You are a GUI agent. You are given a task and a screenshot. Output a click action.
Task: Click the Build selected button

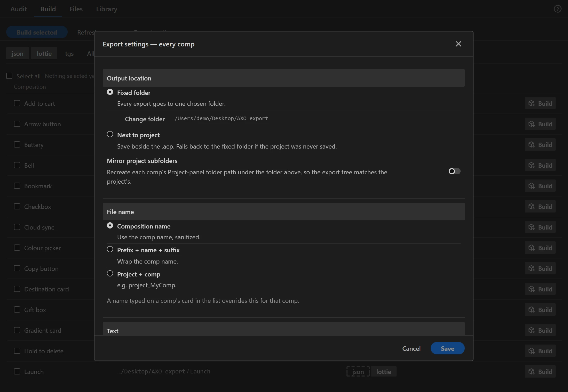[x=37, y=32]
